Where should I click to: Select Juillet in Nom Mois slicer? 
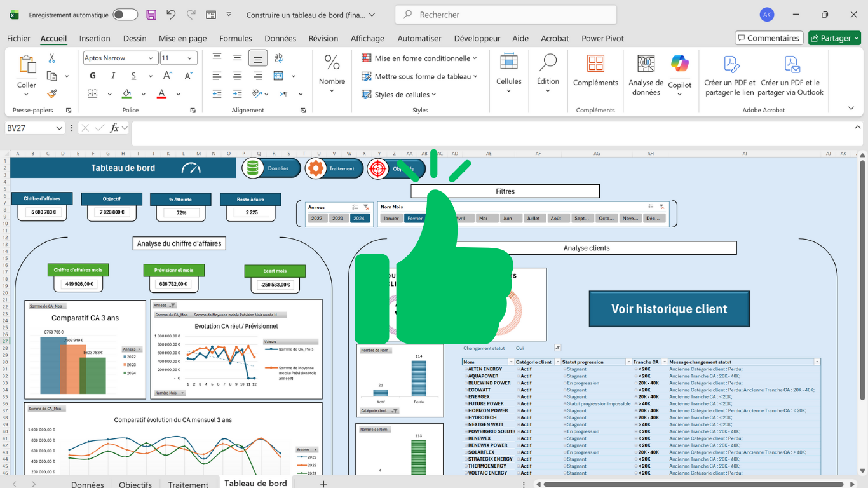coord(533,218)
